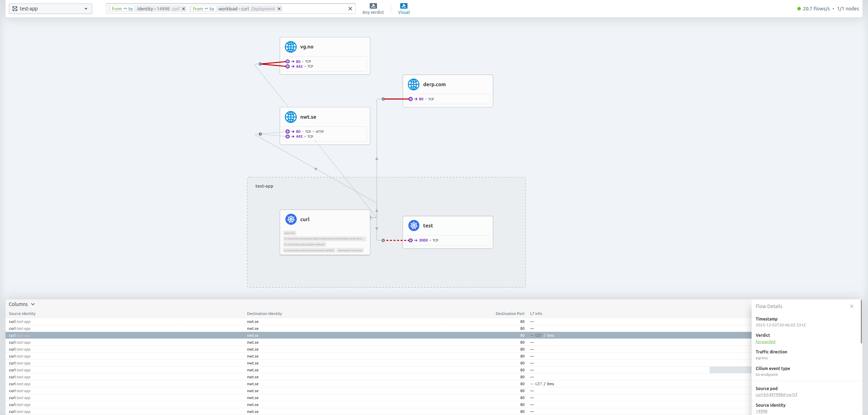Image resolution: width=868 pixels, height=415 pixels.
Task: Click the Destination Port column header
Action: (509, 314)
